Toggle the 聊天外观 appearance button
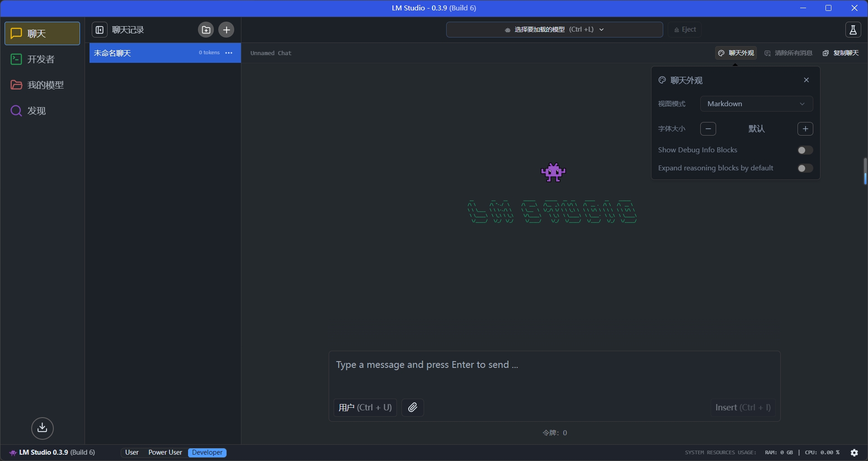 pyautogui.click(x=736, y=53)
